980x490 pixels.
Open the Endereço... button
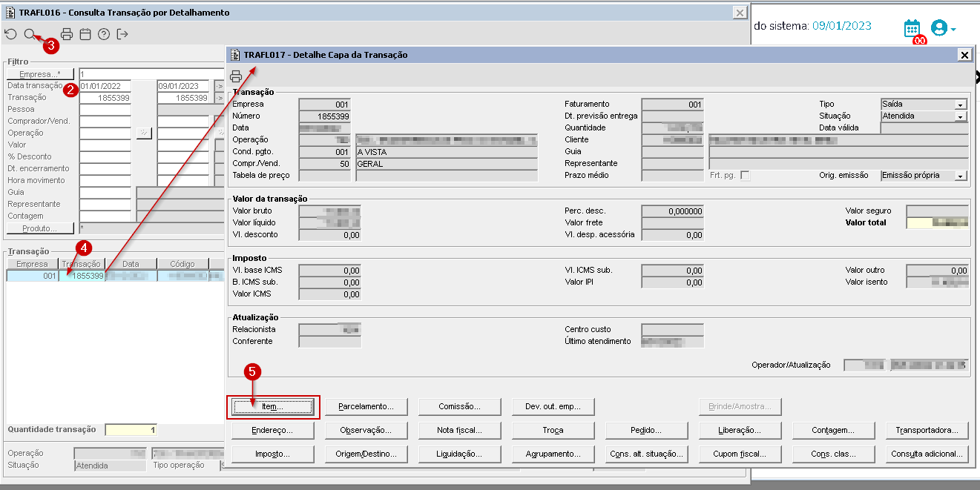click(273, 430)
